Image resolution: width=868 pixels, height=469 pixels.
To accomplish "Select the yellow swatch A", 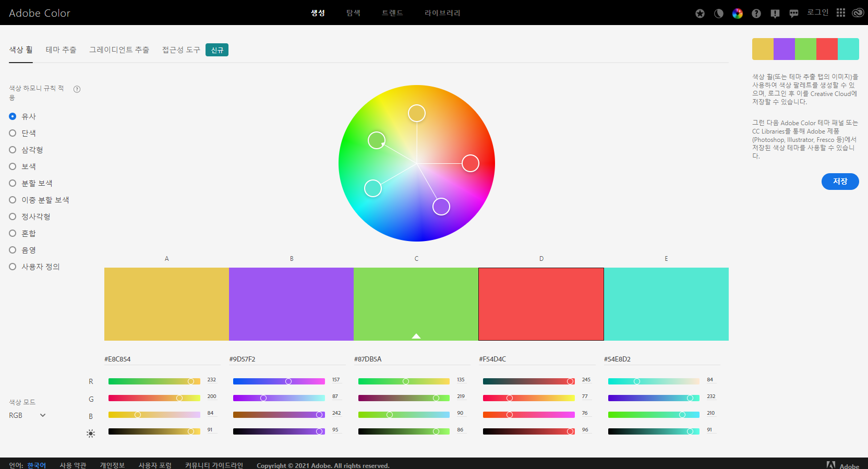I will click(x=166, y=304).
